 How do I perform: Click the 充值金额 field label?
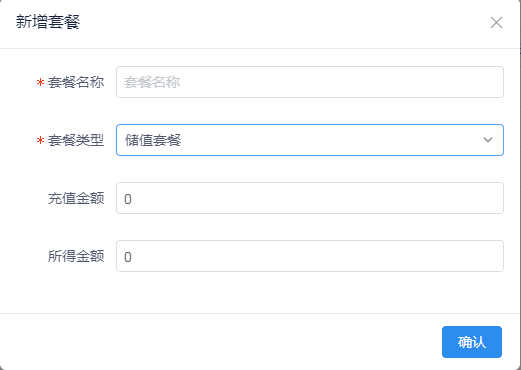(x=76, y=198)
